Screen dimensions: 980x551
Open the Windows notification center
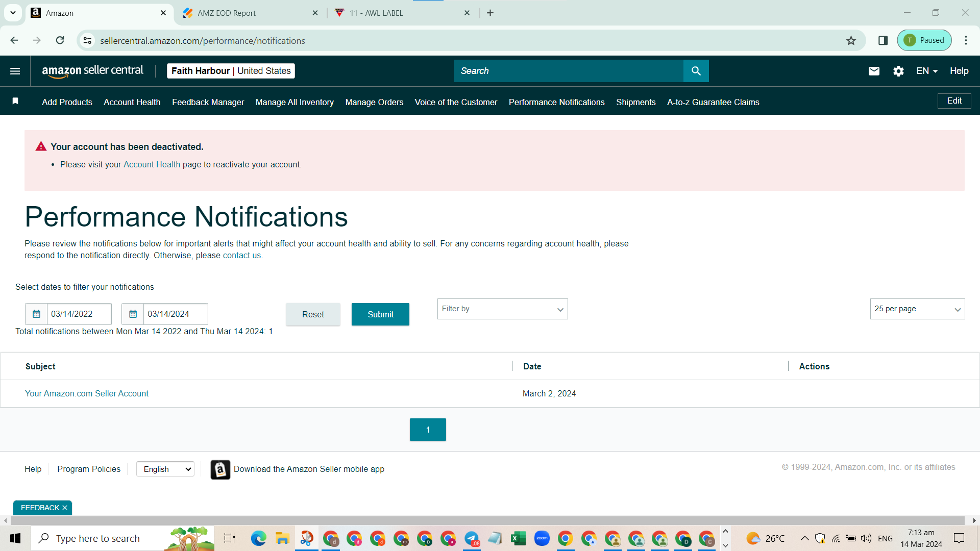[x=959, y=538]
